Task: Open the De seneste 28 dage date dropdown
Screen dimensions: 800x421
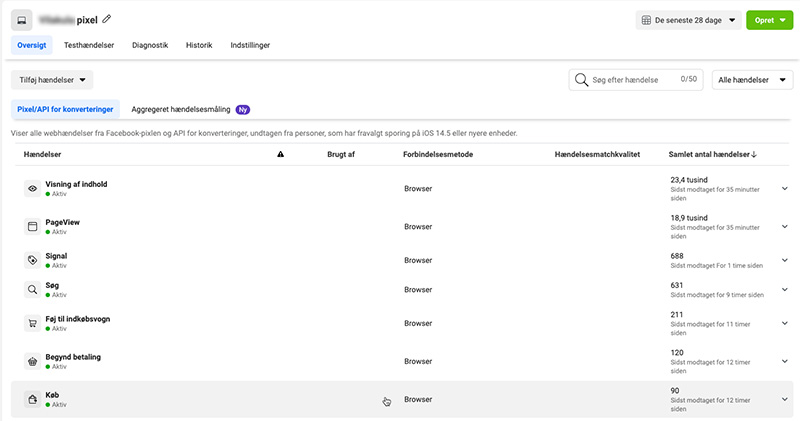Action: [688, 20]
